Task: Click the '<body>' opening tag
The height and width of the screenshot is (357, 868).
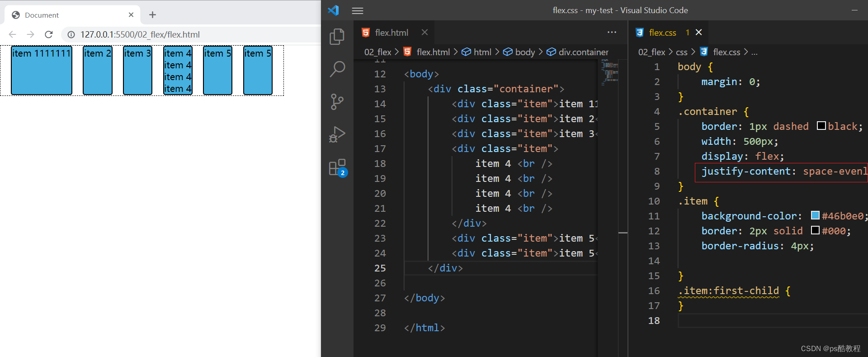Action: [421, 74]
